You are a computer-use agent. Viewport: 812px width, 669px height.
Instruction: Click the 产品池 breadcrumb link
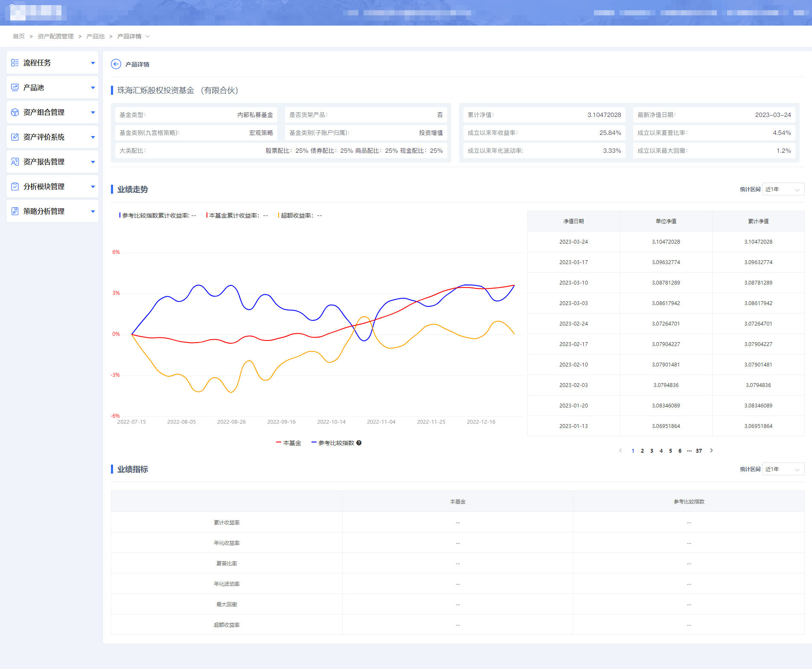tap(95, 37)
